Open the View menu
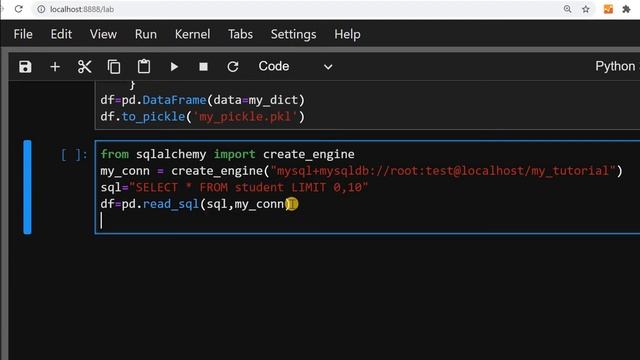The width and height of the screenshot is (640, 360). (103, 34)
